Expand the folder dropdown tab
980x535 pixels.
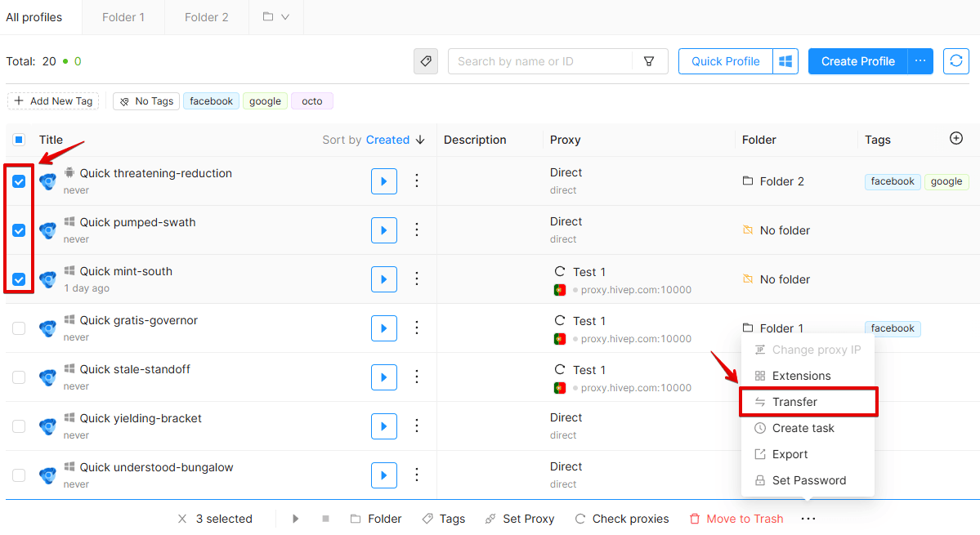pos(275,17)
